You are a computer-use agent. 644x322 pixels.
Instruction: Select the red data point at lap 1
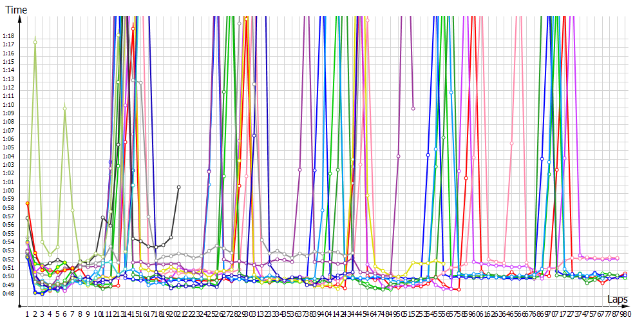pos(27,203)
